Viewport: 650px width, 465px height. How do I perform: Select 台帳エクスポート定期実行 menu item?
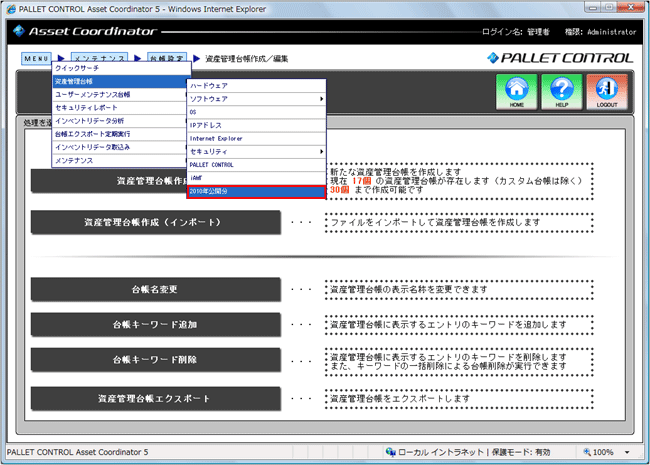(x=120, y=134)
